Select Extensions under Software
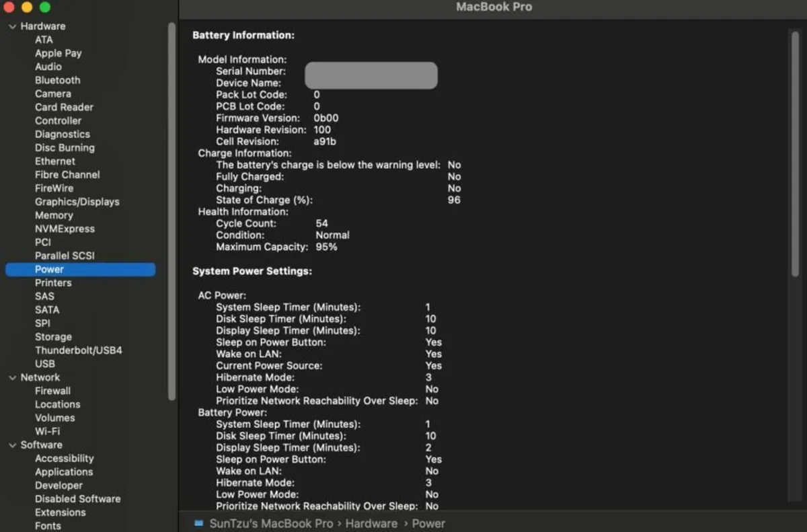This screenshot has height=532, width=807. click(61, 512)
